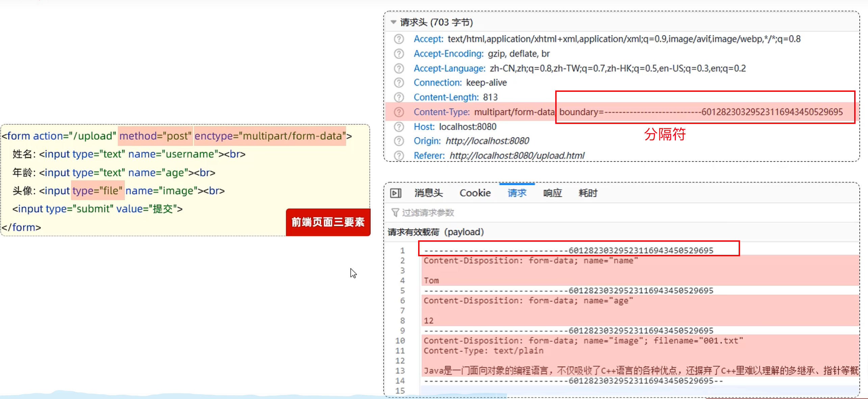Click payload line 6 name="age"
868x399 pixels.
(528, 301)
